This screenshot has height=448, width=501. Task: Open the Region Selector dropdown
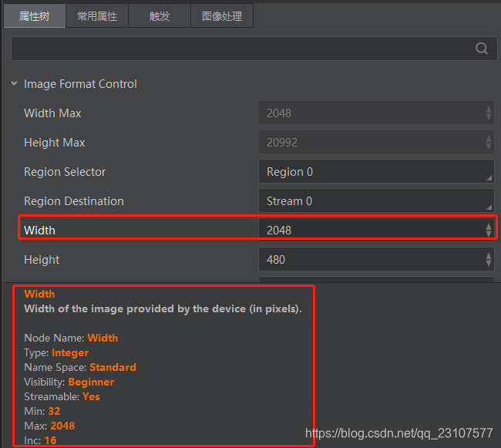coord(376,172)
